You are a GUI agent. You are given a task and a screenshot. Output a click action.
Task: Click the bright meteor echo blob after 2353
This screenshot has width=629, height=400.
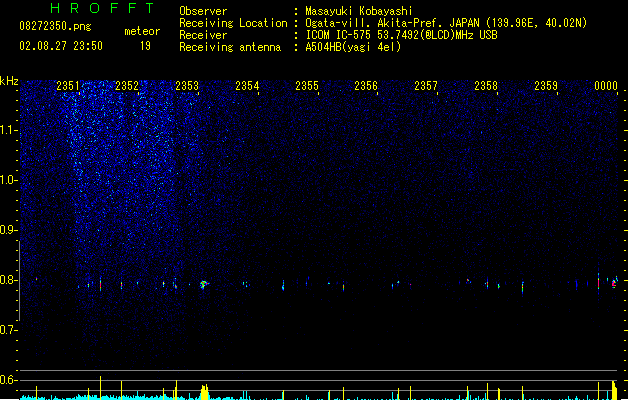pyautogui.click(x=204, y=284)
